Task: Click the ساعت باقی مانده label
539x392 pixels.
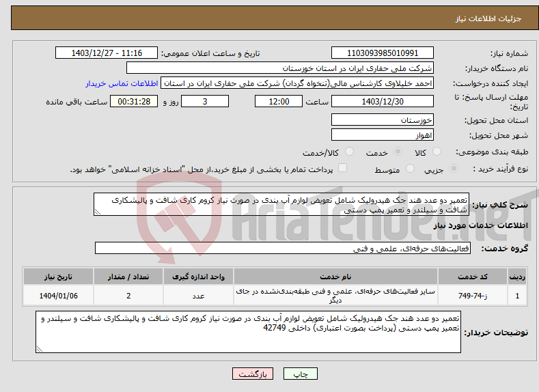Action: coord(77,102)
